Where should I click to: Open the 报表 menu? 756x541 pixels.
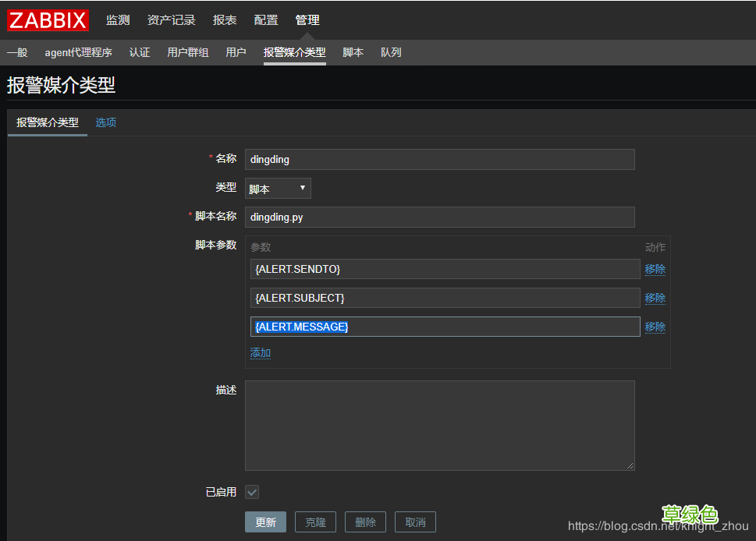(x=224, y=19)
